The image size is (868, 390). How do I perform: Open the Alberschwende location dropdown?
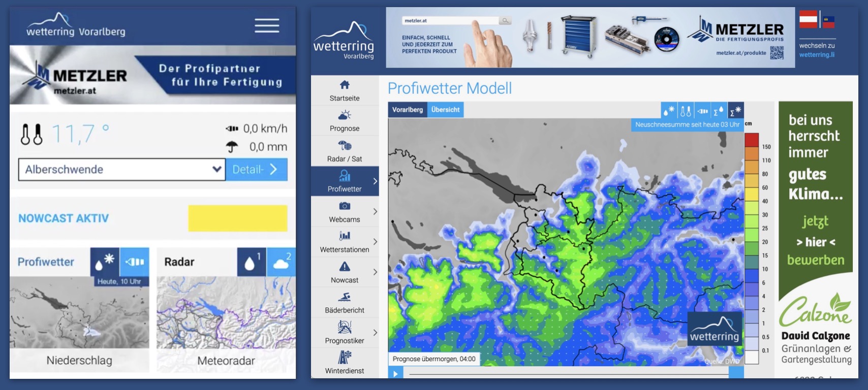click(122, 170)
